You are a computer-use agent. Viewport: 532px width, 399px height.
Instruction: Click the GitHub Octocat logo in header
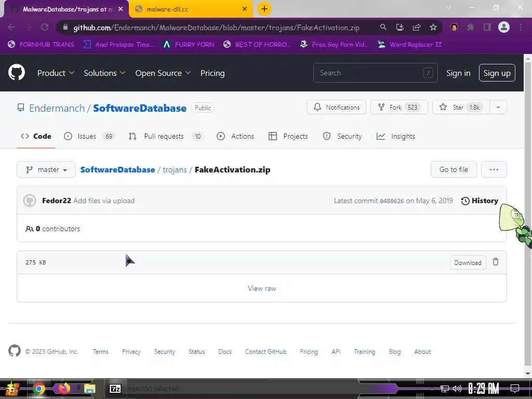[17, 72]
